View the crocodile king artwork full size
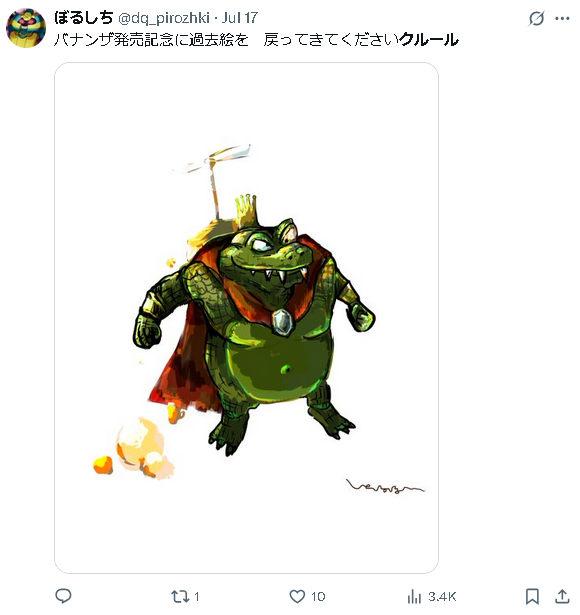 tap(246, 318)
